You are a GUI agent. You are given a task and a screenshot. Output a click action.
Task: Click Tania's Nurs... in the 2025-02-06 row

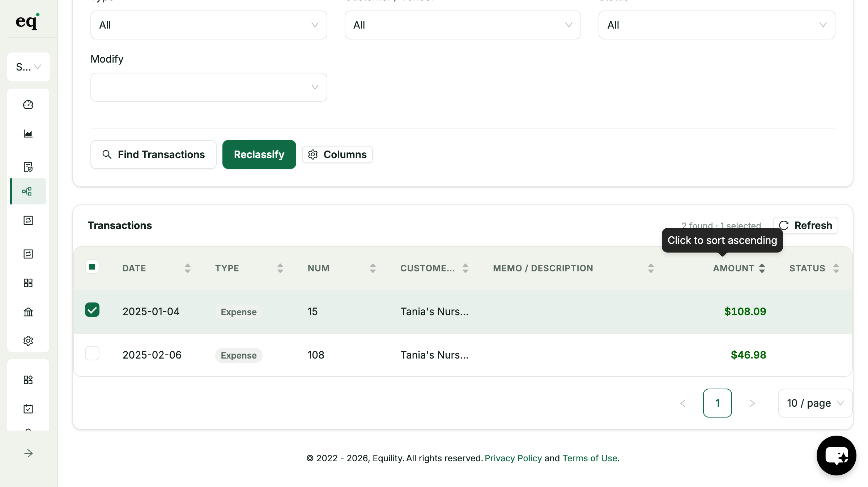point(434,355)
